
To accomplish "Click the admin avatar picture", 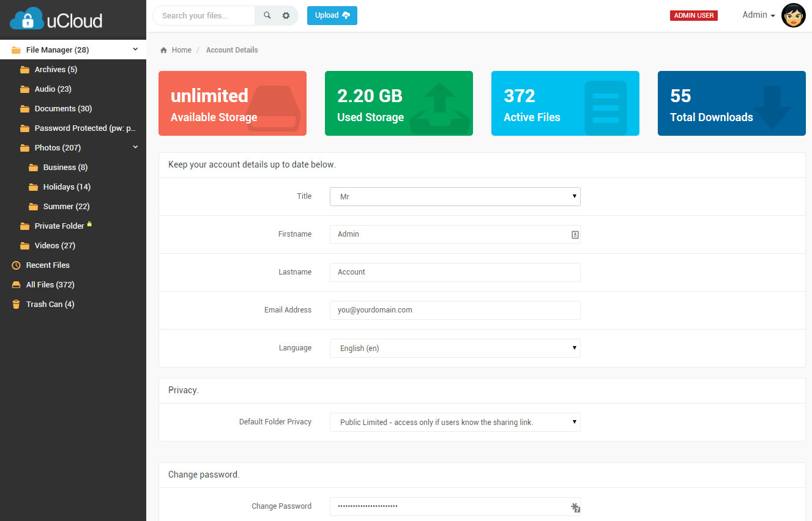I will point(793,15).
